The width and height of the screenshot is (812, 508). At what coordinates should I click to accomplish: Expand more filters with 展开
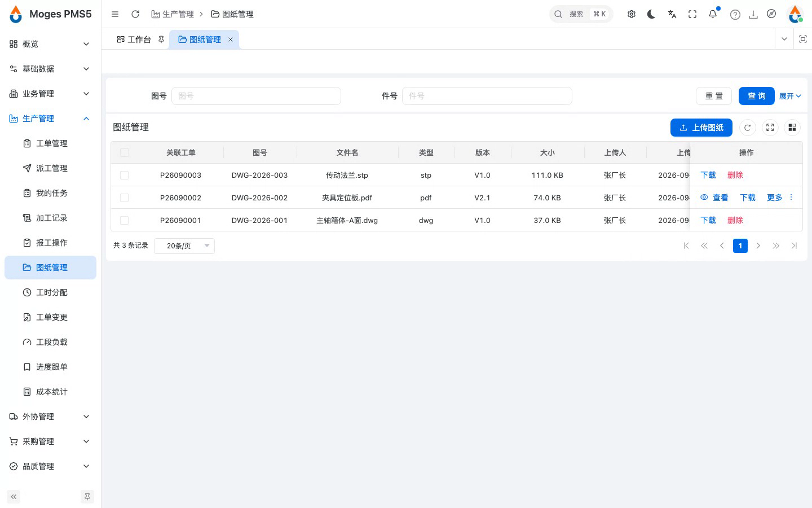tap(790, 96)
